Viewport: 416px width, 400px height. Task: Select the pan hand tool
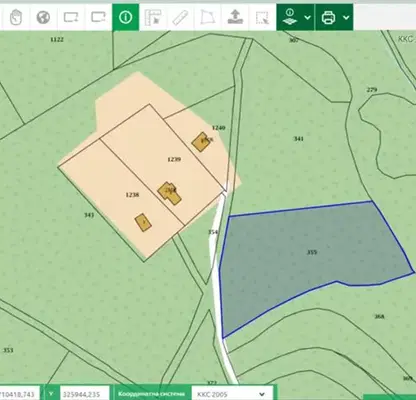[x=15, y=17]
